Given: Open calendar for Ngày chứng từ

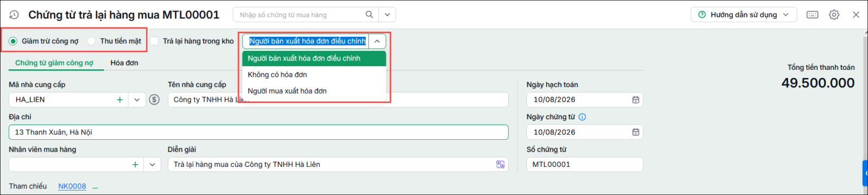Looking at the screenshot, I should coord(635,132).
